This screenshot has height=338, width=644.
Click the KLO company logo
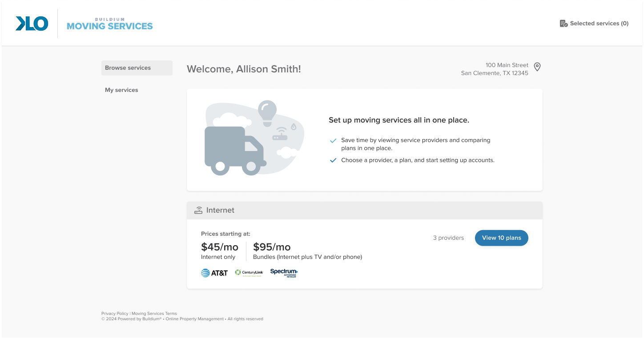pos(32,24)
